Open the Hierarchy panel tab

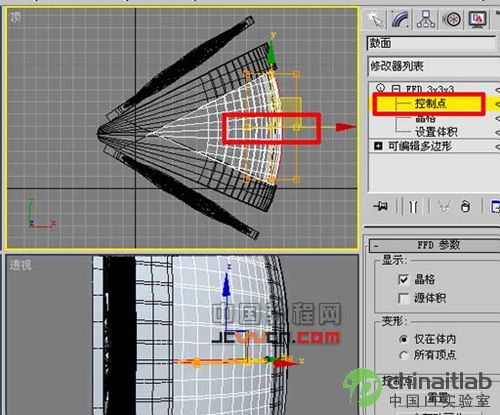[426, 19]
